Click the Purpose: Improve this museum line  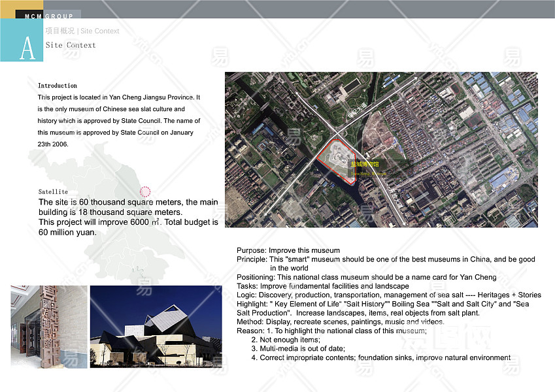[x=288, y=250]
